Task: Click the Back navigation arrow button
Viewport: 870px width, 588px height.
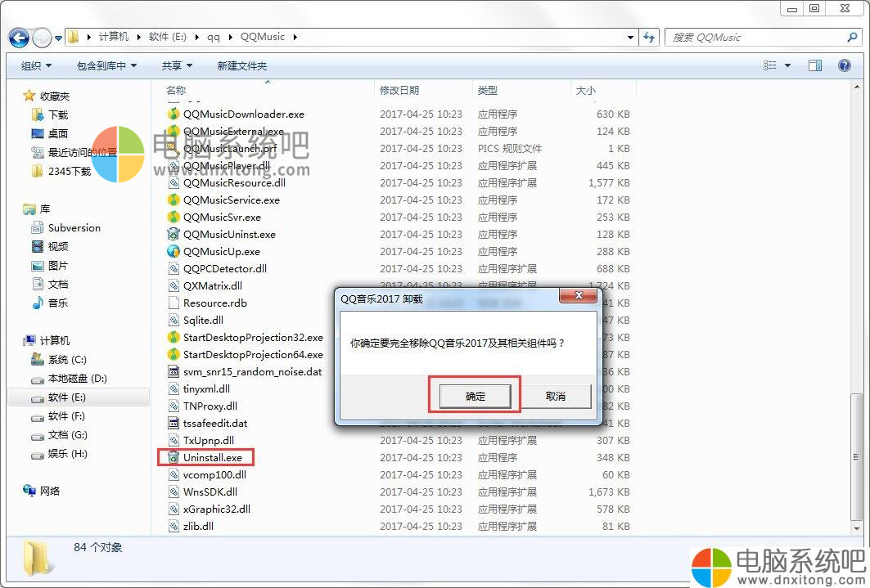Action: point(19,38)
